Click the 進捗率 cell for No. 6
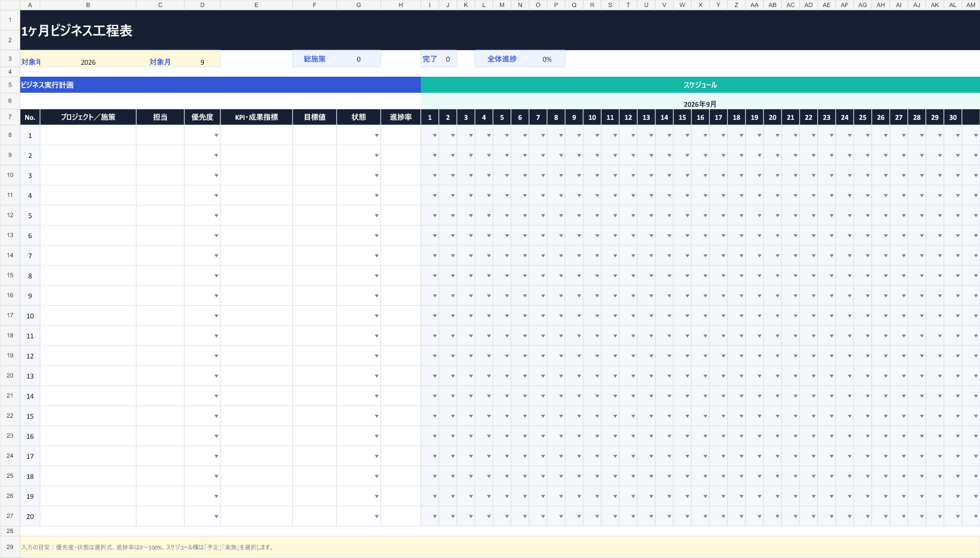 coord(401,236)
